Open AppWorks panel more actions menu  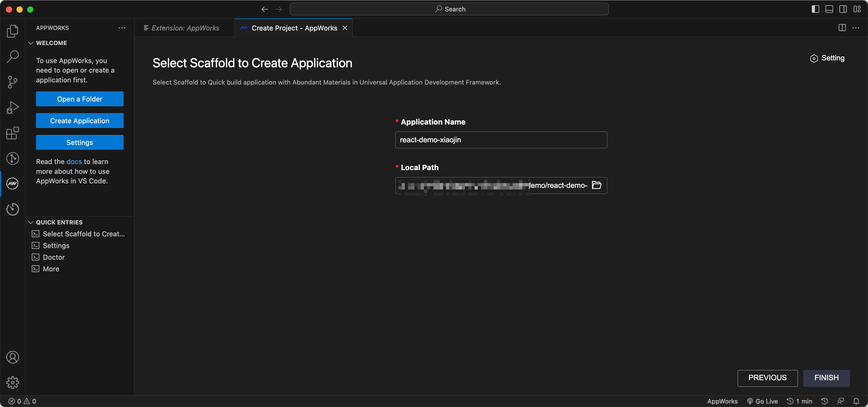122,28
